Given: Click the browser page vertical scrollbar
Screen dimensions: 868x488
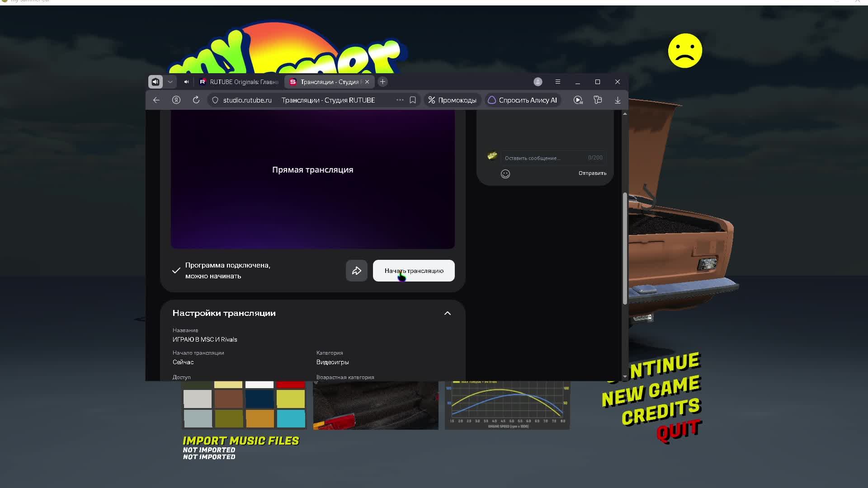Looking at the screenshot, I should 625,249.
